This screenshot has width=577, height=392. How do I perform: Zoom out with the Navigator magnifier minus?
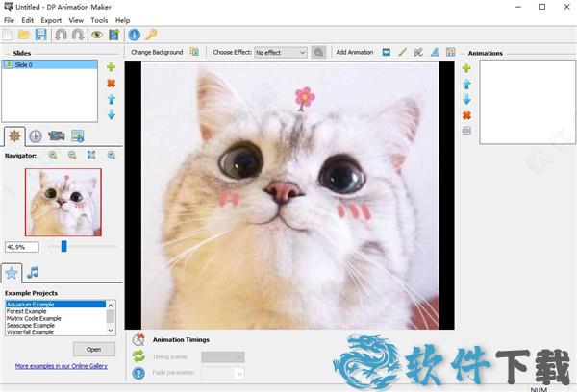[72, 156]
